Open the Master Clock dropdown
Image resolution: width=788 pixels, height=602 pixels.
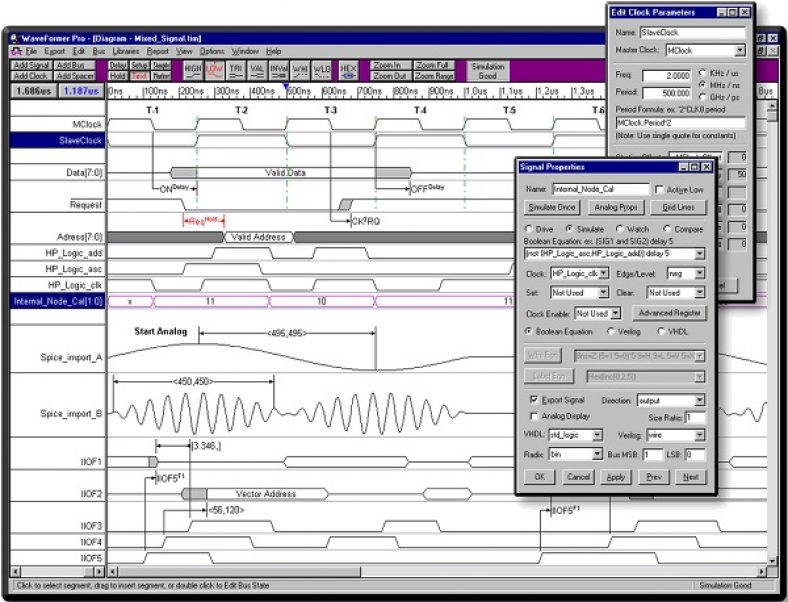pos(740,50)
